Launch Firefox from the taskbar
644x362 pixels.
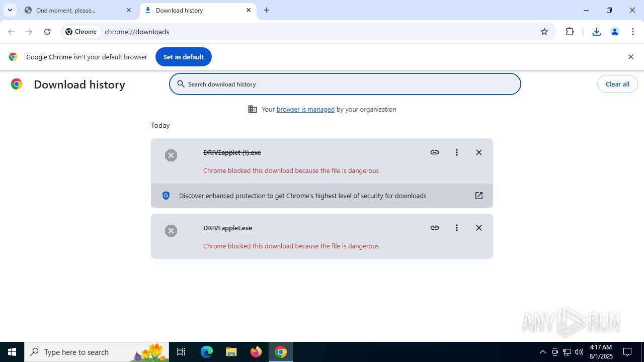click(256, 352)
